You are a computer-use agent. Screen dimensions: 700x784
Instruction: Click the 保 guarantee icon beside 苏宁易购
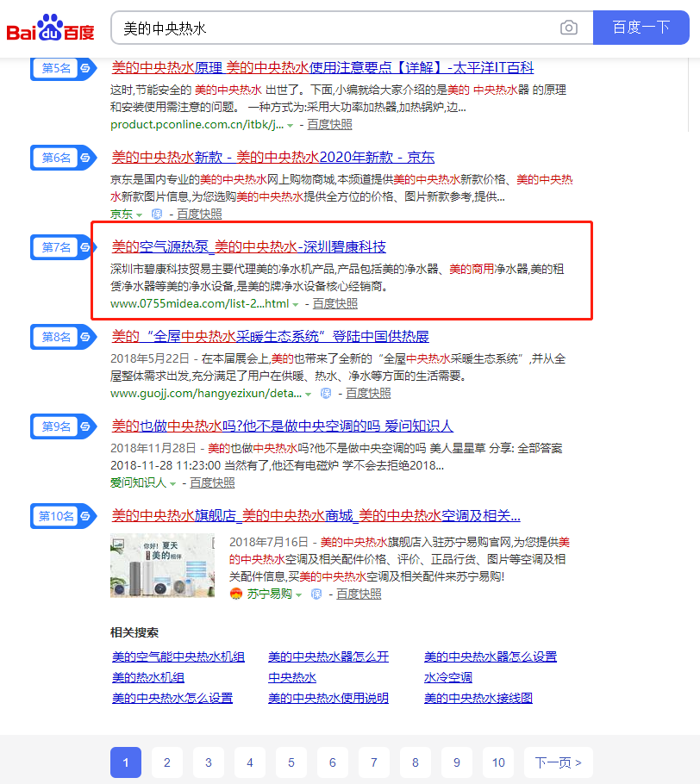pos(316,594)
